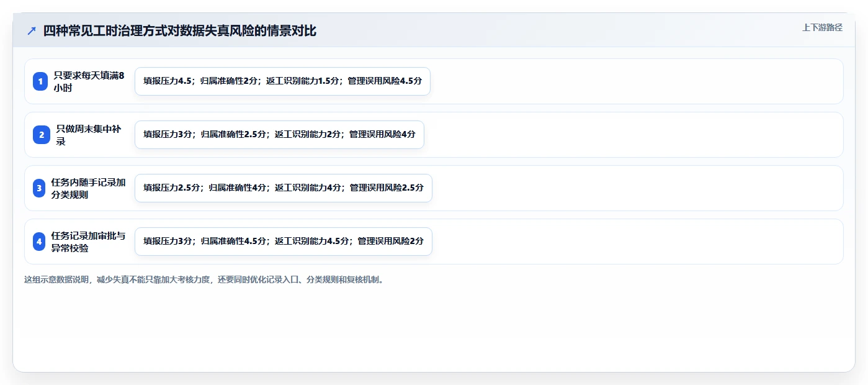This screenshot has height=385, width=868.
Task: Click the 上下游路径 label
Action: (822, 27)
